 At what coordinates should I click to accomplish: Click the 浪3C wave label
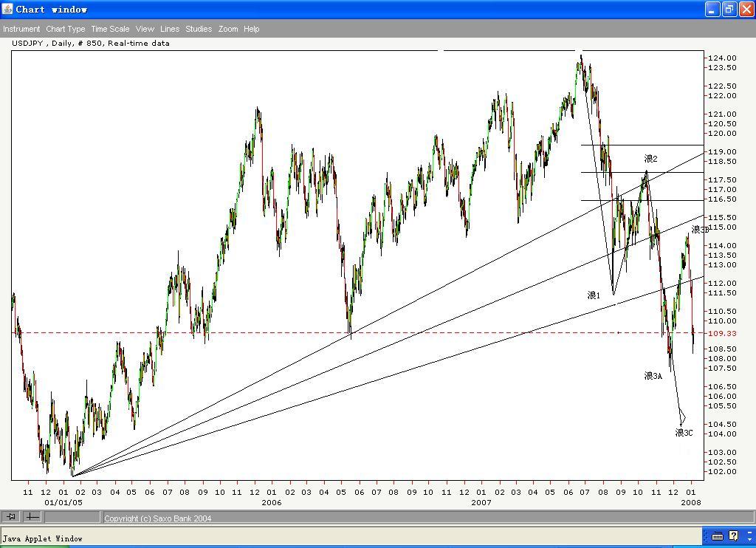(x=684, y=432)
